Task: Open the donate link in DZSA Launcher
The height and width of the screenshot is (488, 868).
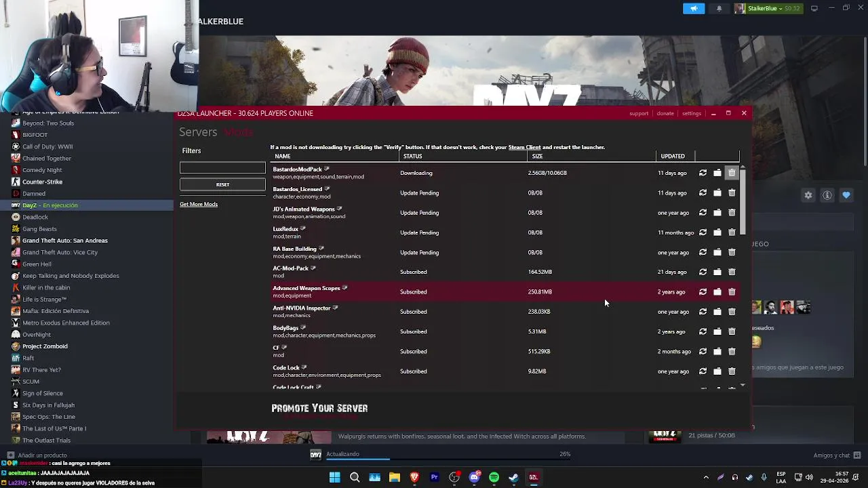Action: point(665,114)
